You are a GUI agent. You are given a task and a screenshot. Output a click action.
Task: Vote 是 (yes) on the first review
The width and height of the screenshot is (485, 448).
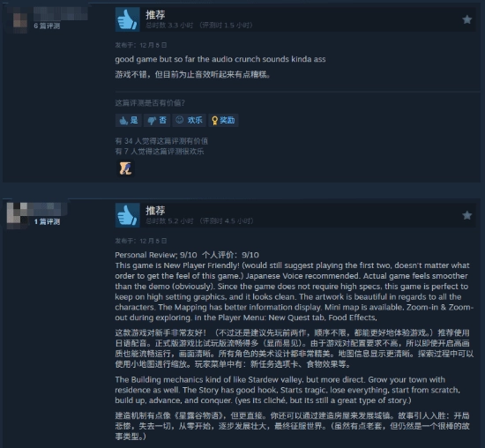[x=129, y=120]
